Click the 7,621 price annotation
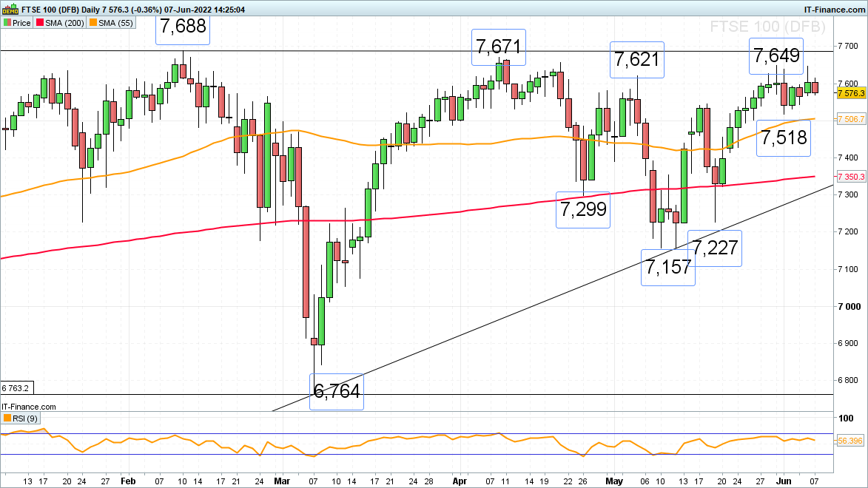 (x=637, y=60)
